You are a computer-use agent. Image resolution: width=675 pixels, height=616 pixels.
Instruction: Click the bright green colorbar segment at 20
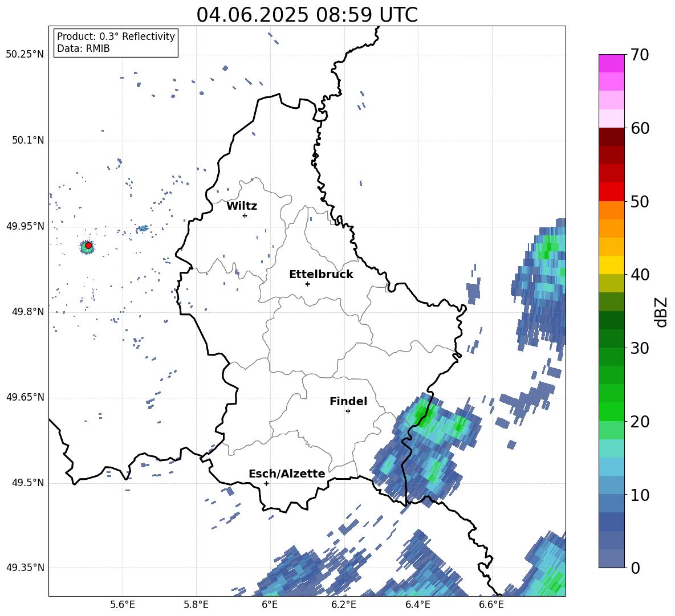(611, 411)
